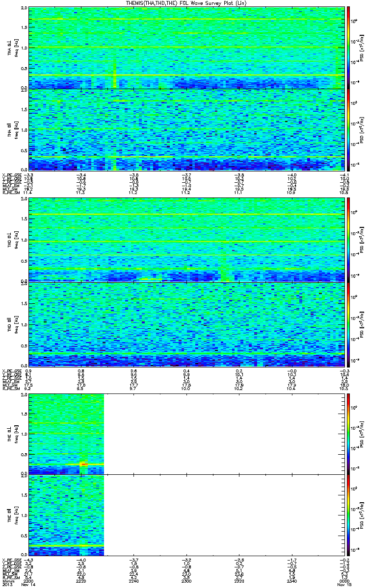368x588 pixels.
Task: Click the red intense burst in THE B-perp spectrogram
Action: pyautogui.click(x=84, y=464)
